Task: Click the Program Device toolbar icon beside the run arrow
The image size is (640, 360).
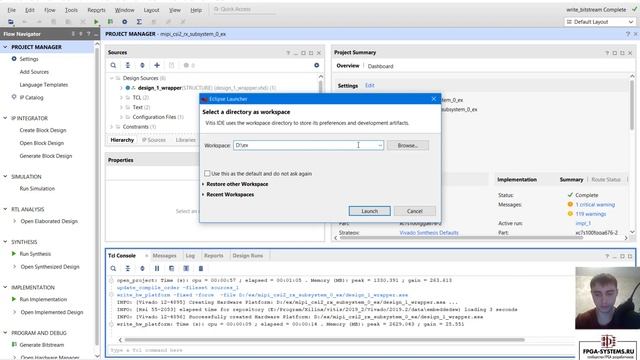Action: pos(110,22)
